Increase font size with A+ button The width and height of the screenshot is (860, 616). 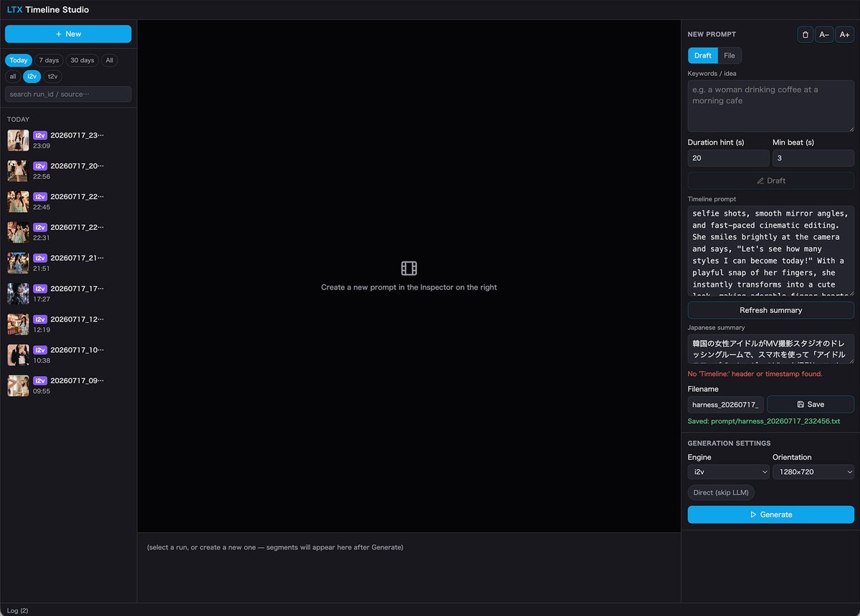845,34
